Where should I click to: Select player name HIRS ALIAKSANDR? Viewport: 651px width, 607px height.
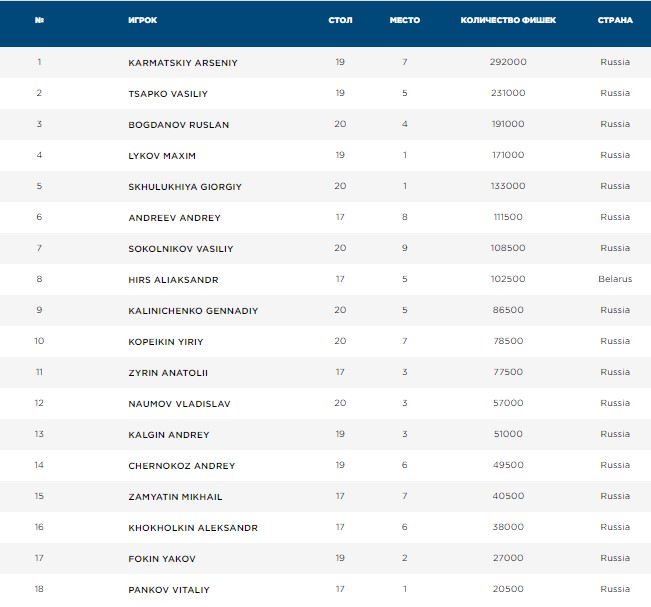pos(173,280)
